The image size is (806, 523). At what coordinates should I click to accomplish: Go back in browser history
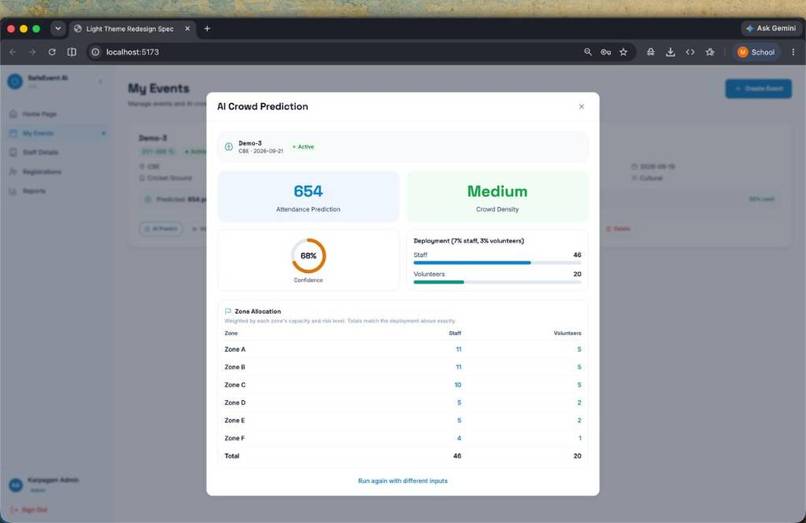[x=13, y=52]
